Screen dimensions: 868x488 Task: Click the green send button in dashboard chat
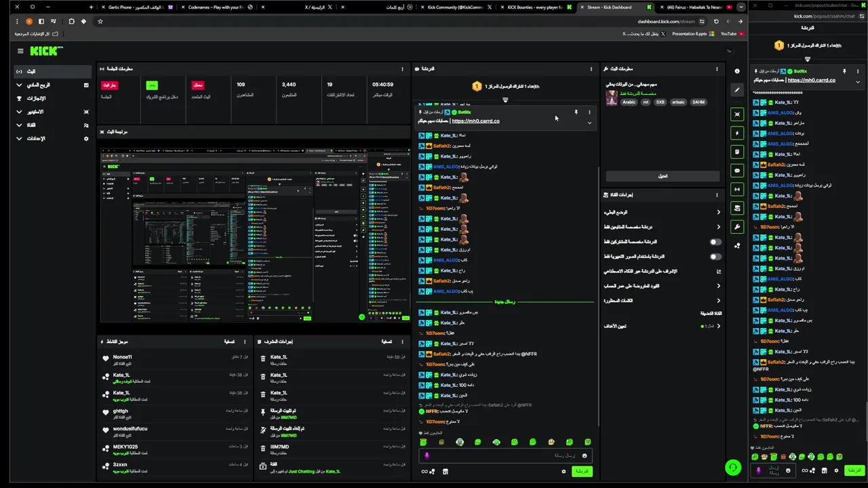pyautogui.click(x=582, y=471)
